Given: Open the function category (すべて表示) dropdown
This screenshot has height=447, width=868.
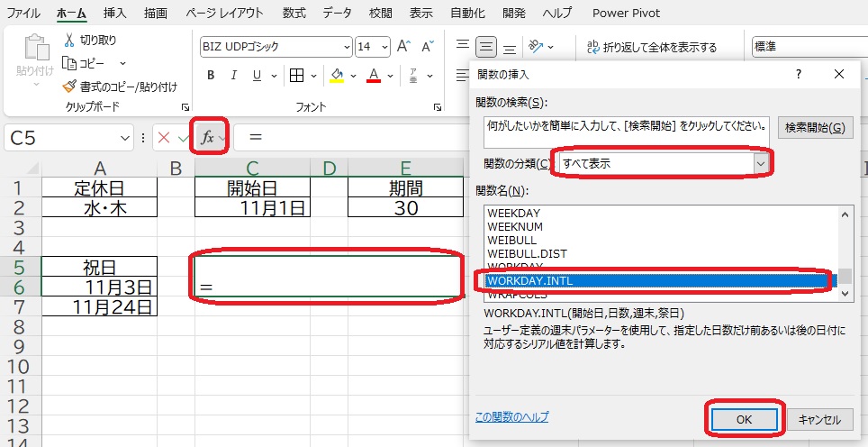Looking at the screenshot, I should coord(762,163).
